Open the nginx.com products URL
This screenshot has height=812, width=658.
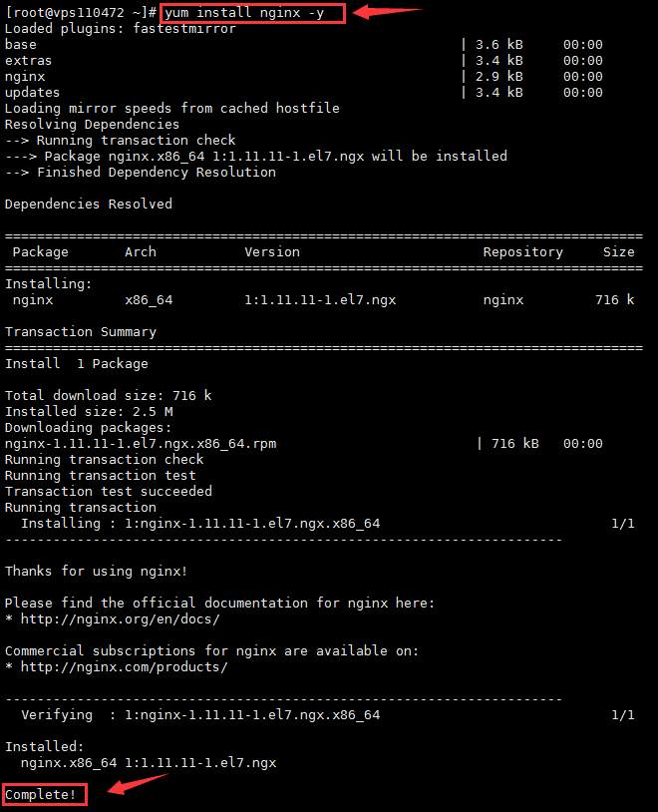pyautogui.click(x=124, y=667)
